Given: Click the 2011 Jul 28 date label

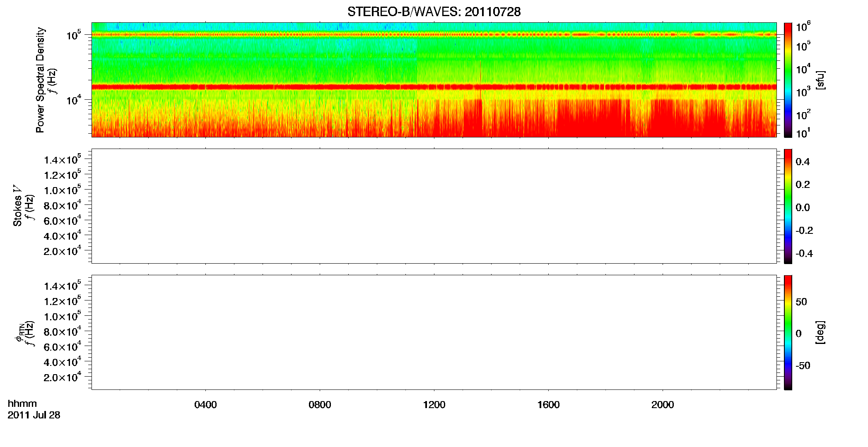Looking at the screenshot, I should (34, 415).
